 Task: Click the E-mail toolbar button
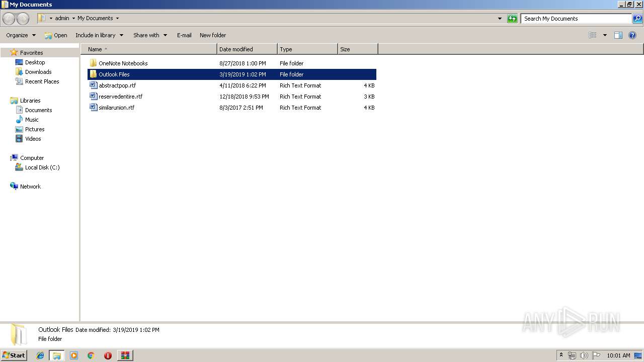184,35
